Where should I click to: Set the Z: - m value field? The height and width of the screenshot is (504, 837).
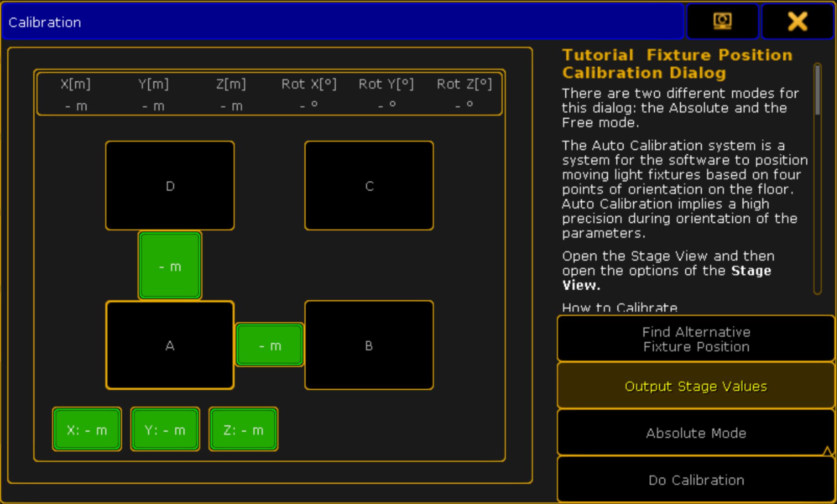click(x=243, y=429)
